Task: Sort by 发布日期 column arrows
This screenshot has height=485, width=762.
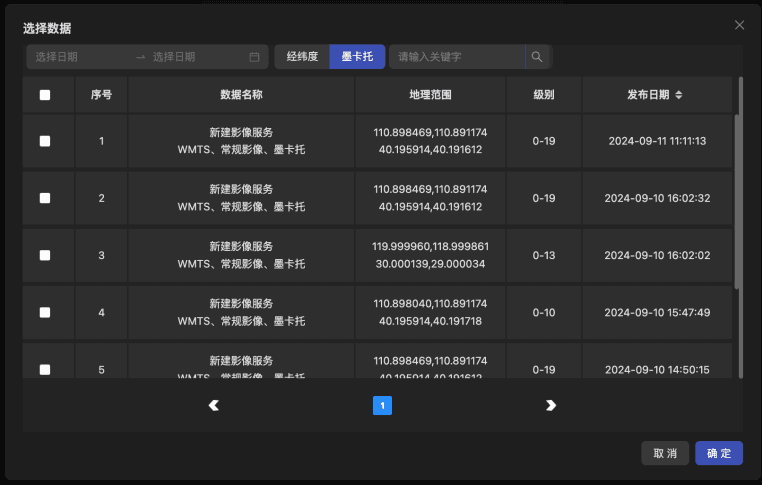Action: pos(679,95)
